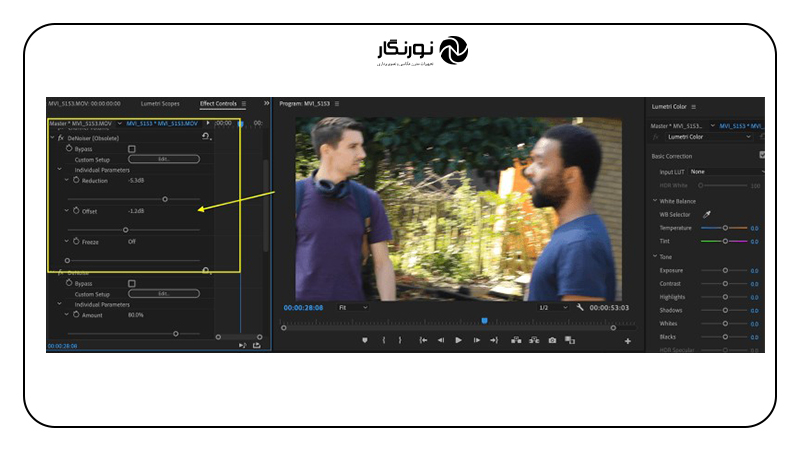Step back one frame
The width and height of the screenshot is (800, 450).
441,340
